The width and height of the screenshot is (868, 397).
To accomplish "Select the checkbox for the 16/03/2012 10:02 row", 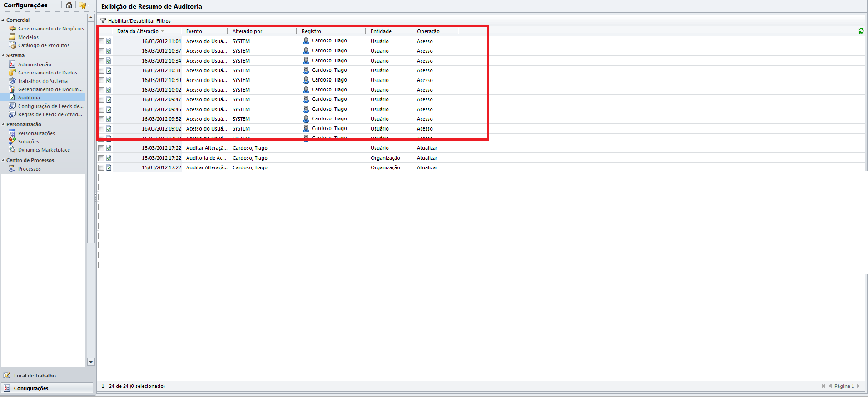I will coord(101,90).
